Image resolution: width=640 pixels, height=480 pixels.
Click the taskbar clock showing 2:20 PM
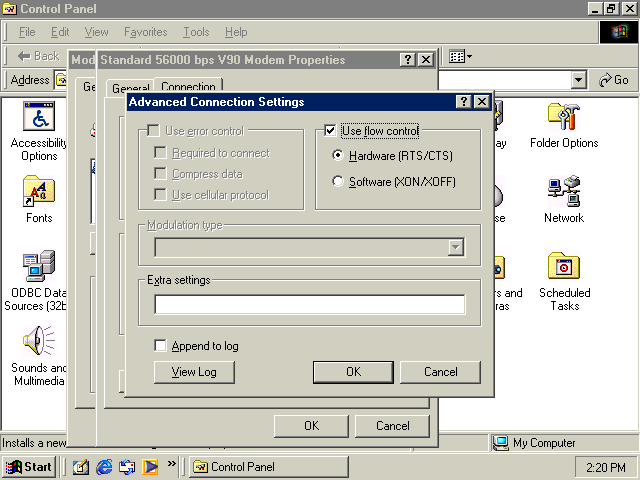click(x=605, y=467)
